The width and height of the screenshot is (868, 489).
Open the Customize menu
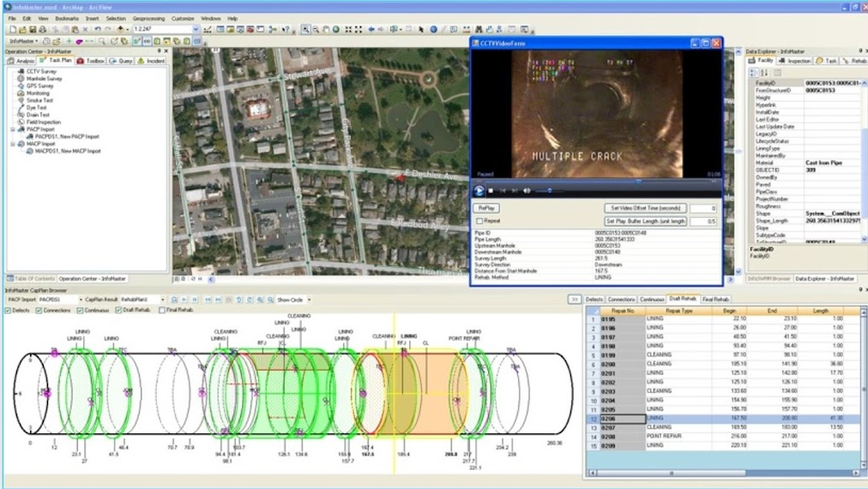coord(183,18)
